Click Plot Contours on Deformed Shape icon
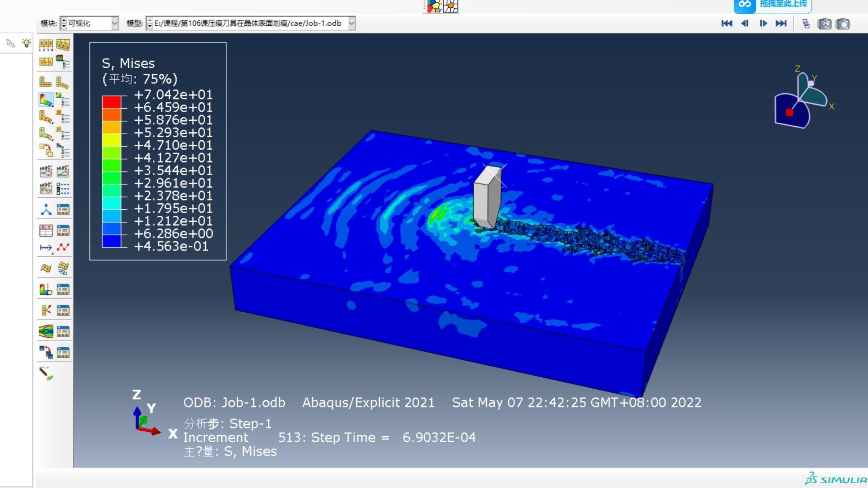The width and height of the screenshot is (868, 488). 46,99
